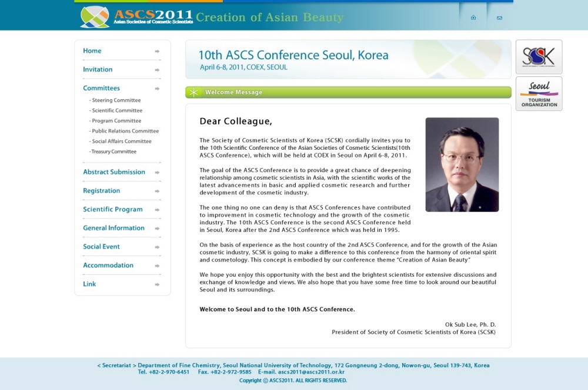Open the Seoul Tourism Organization banner
Image resolution: width=588 pixels, height=390 pixels.
(539, 94)
